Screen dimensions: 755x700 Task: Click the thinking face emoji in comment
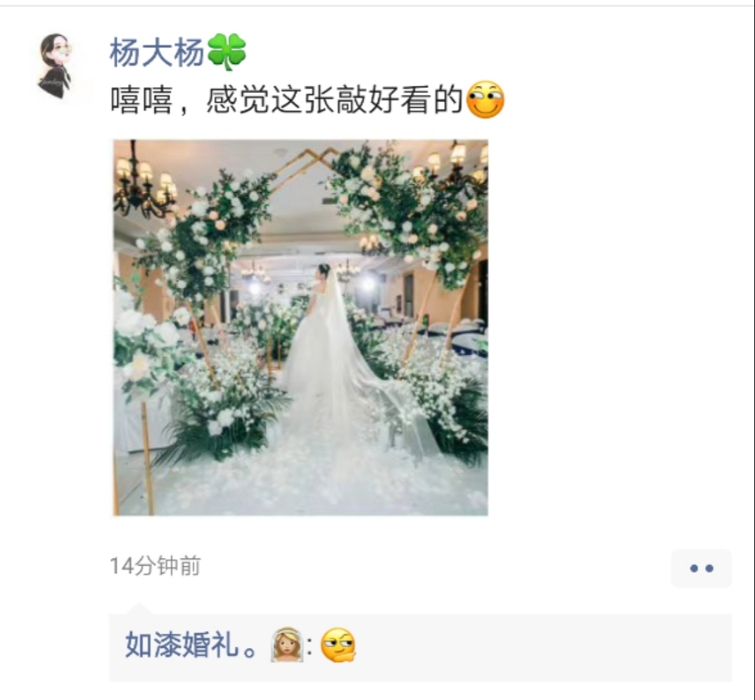pyautogui.click(x=338, y=645)
